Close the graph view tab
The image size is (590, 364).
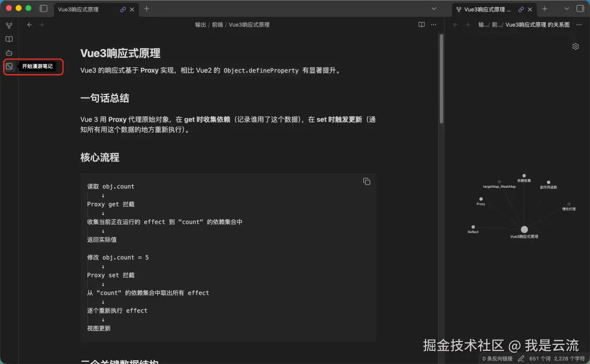[x=530, y=9]
